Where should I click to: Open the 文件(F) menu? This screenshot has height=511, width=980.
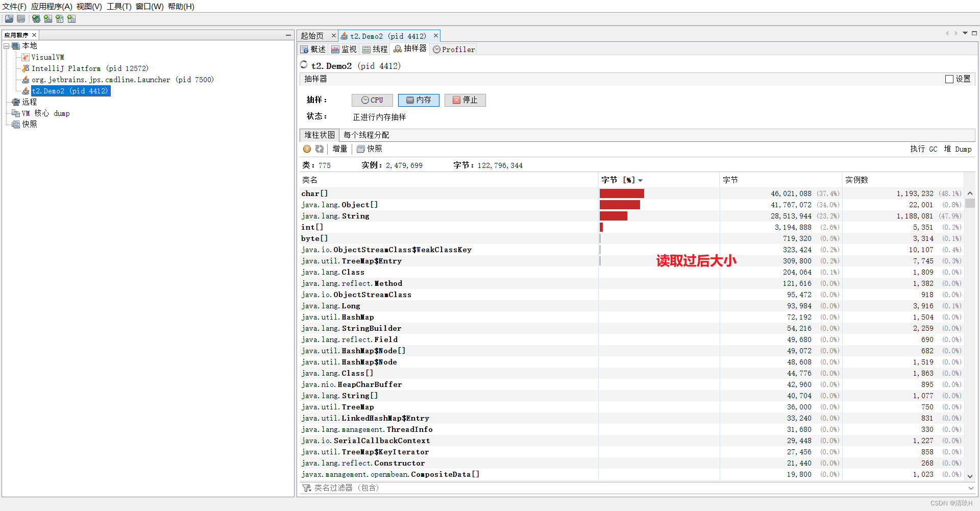click(x=14, y=7)
